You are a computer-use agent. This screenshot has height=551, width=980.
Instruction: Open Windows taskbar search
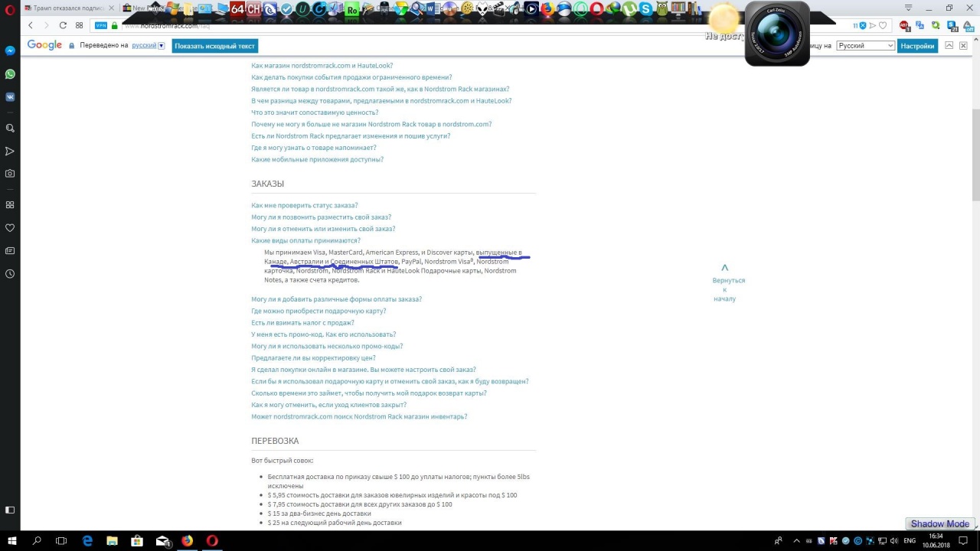pos(37,540)
